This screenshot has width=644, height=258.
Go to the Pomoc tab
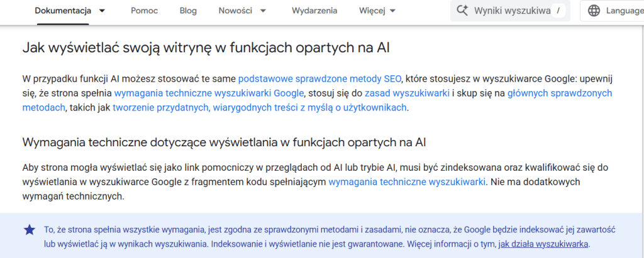(x=144, y=11)
